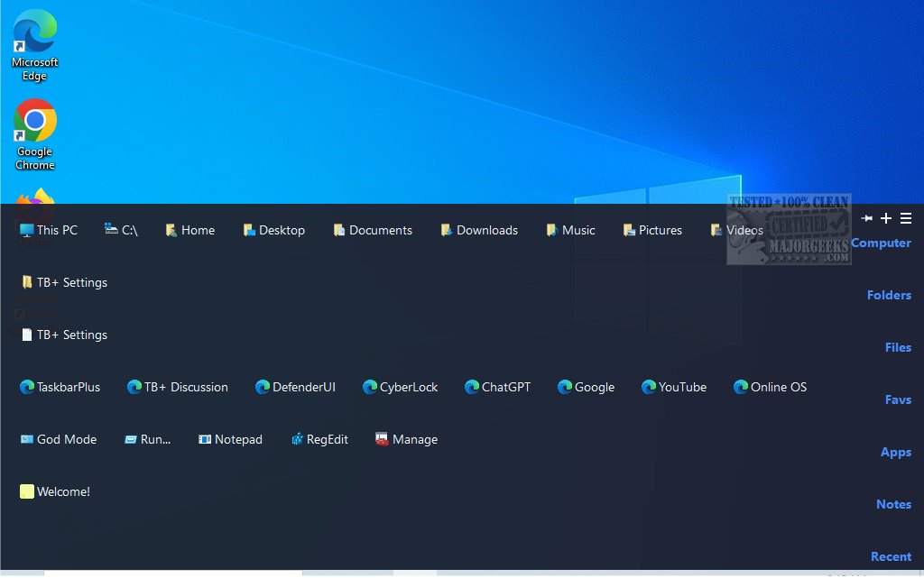The image size is (924, 578).
Task: Open the Home folder shortcut
Action: 189,230
